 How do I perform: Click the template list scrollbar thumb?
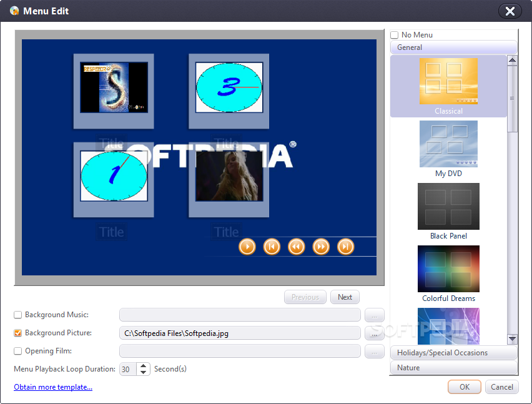(512, 99)
